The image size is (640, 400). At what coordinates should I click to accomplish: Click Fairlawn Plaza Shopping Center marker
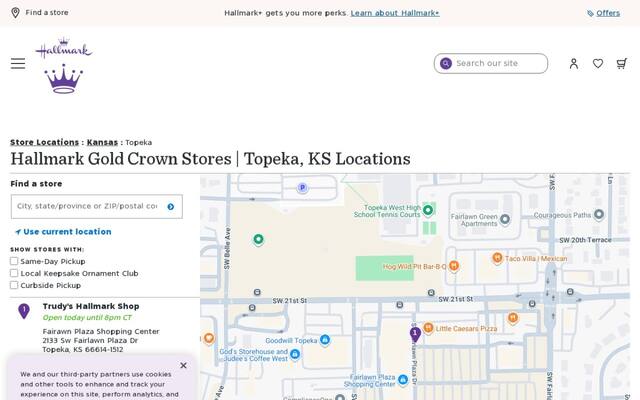[x=403, y=379]
